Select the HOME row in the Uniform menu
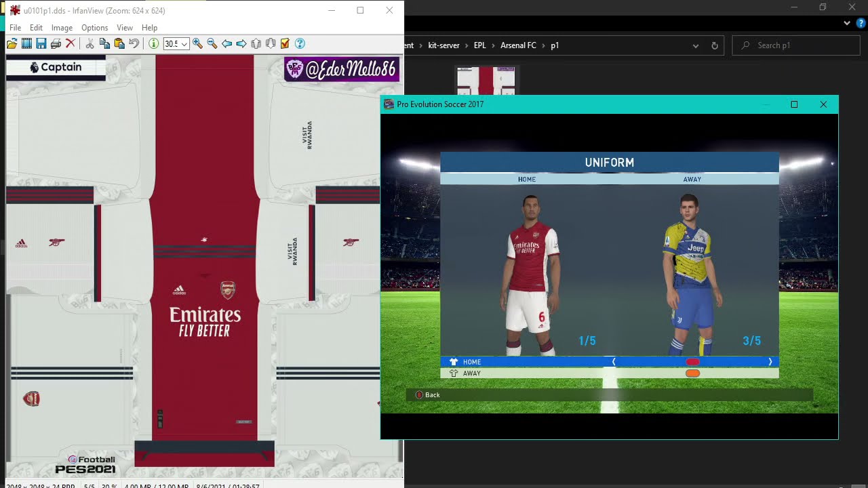Image resolution: width=868 pixels, height=488 pixels. pos(610,362)
